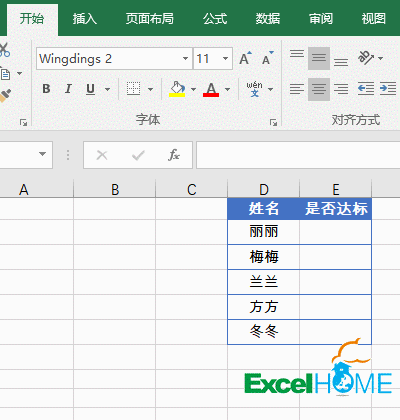The height and width of the screenshot is (420, 400).
Task: Apply the yellow fill color bucket
Action: [177, 89]
